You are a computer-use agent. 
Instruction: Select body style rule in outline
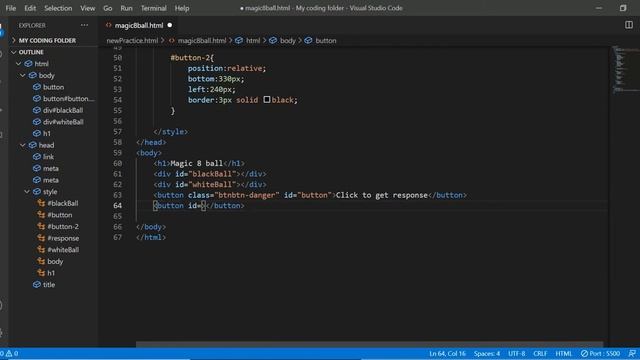pyautogui.click(x=55, y=262)
